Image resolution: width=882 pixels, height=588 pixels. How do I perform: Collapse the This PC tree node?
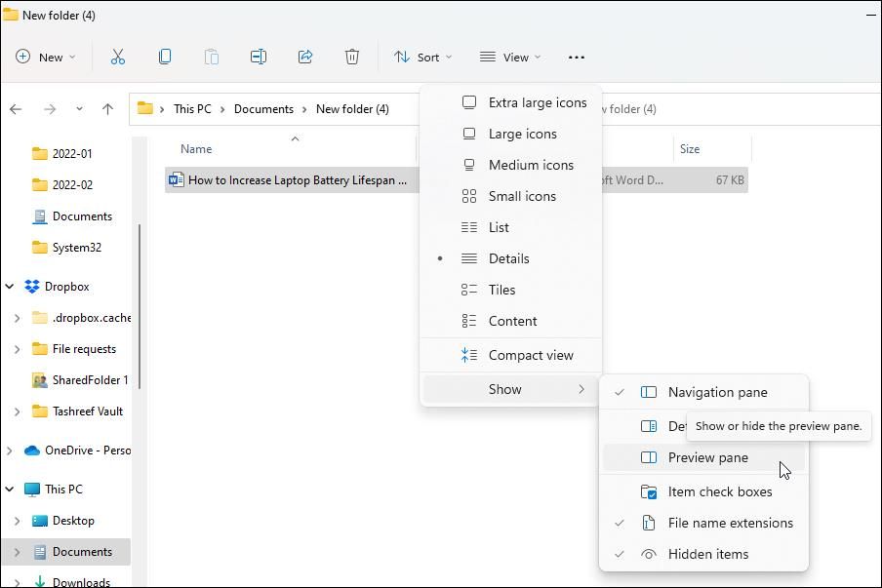click(x=10, y=490)
